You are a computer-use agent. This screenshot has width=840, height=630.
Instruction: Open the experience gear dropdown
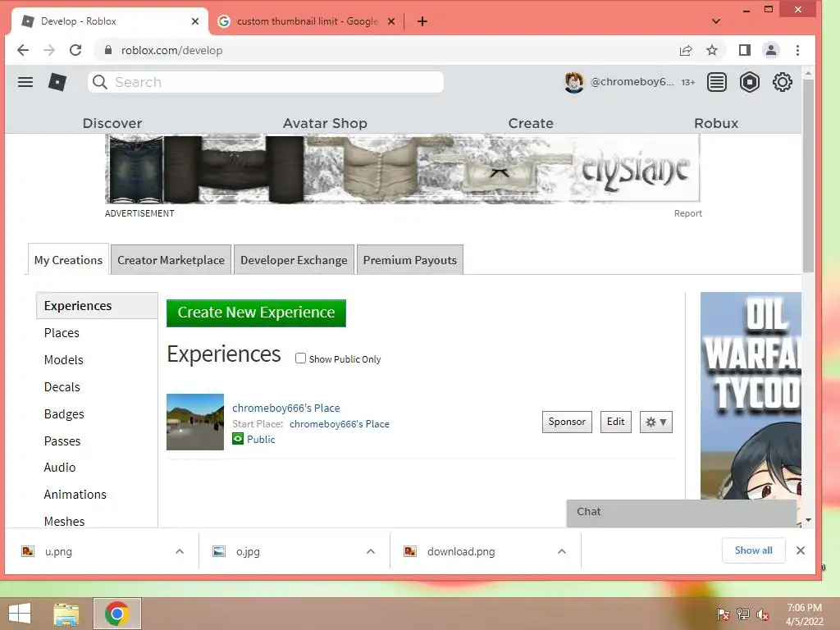(x=655, y=422)
